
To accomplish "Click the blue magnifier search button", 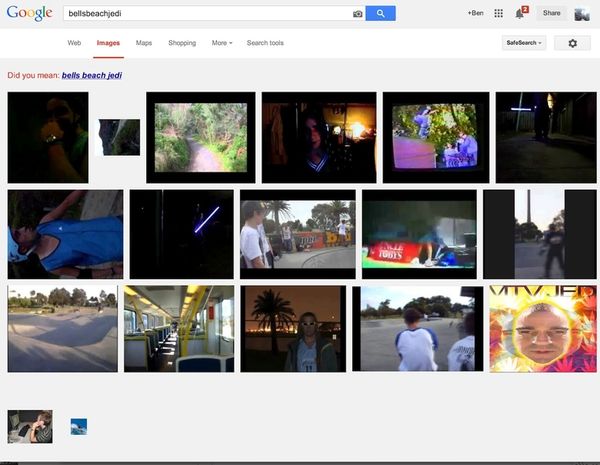I will pyautogui.click(x=380, y=13).
